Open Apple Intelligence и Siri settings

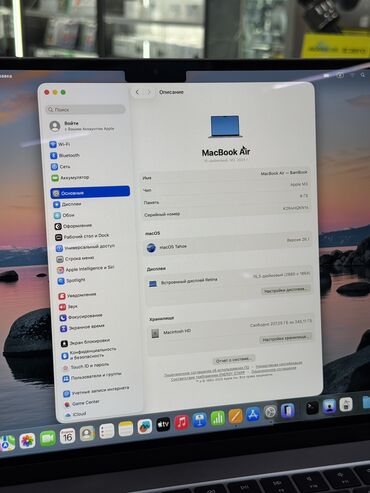[86, 269]
